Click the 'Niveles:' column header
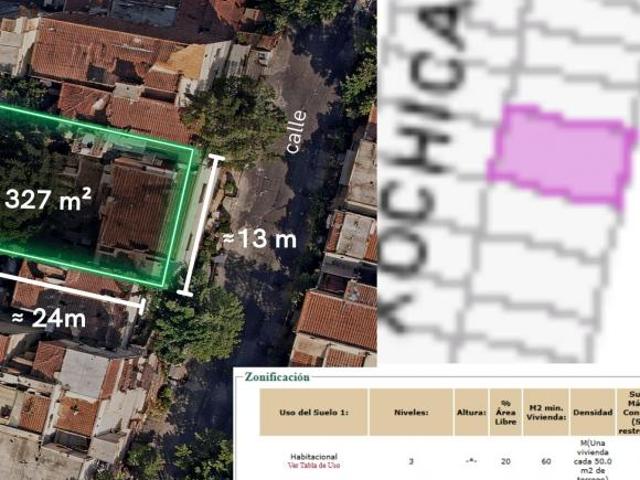This screenshot has width=640, height=480. coord(411,412)
